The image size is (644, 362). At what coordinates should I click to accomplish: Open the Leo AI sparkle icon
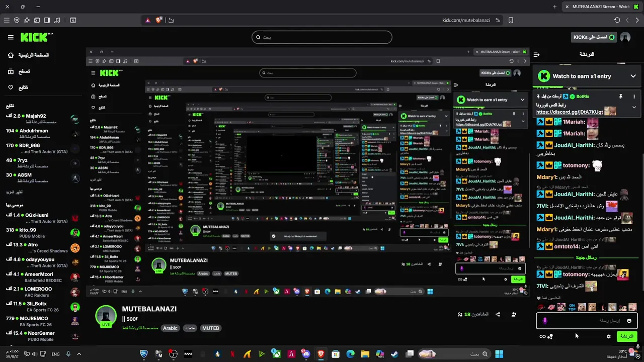(27, 20)
